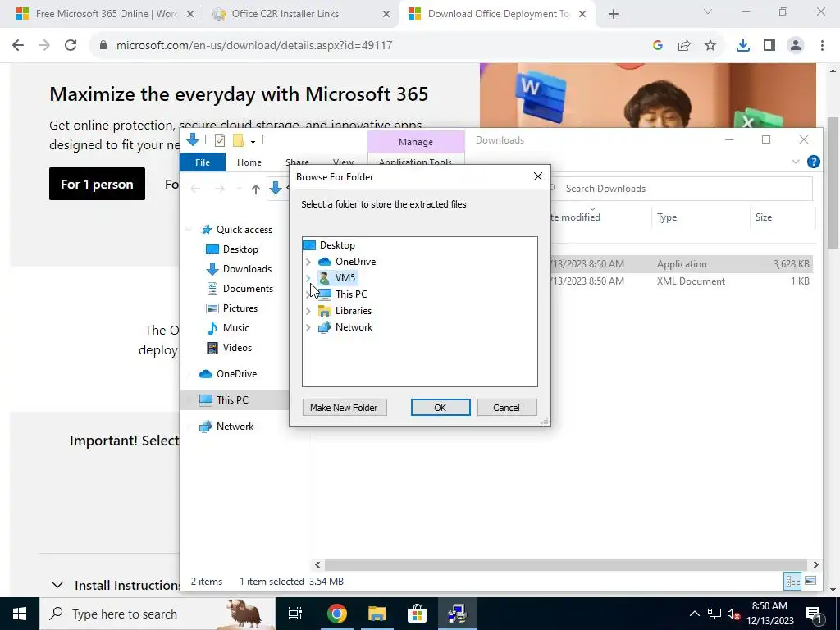Open Windows Start menu
The image size is (840, 630).
click(x=20, y=614)
